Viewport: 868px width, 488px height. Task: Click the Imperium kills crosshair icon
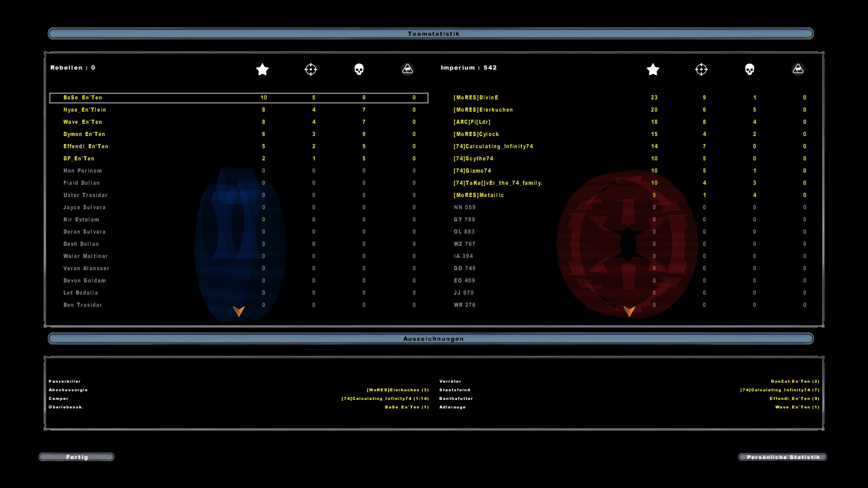click(x=701, y=69)
